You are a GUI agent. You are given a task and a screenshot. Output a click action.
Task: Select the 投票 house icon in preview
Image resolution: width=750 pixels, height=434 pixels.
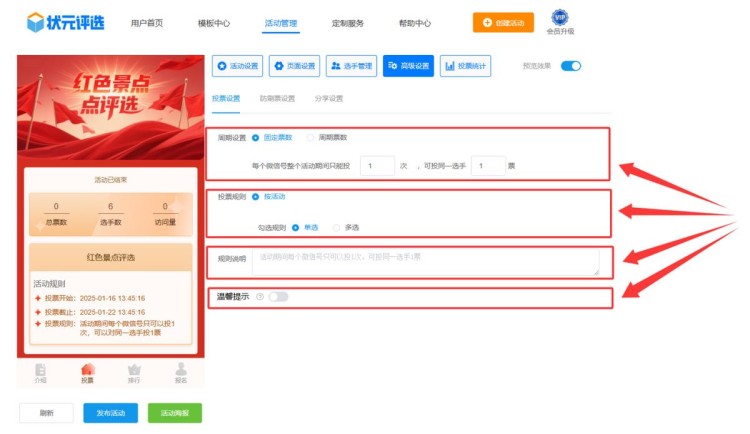point(87,370)
